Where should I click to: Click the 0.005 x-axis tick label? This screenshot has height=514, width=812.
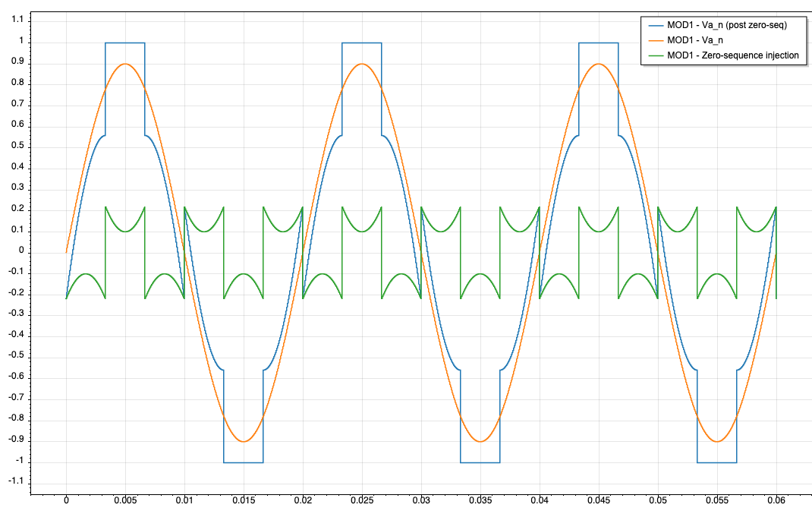click(125, 501)
